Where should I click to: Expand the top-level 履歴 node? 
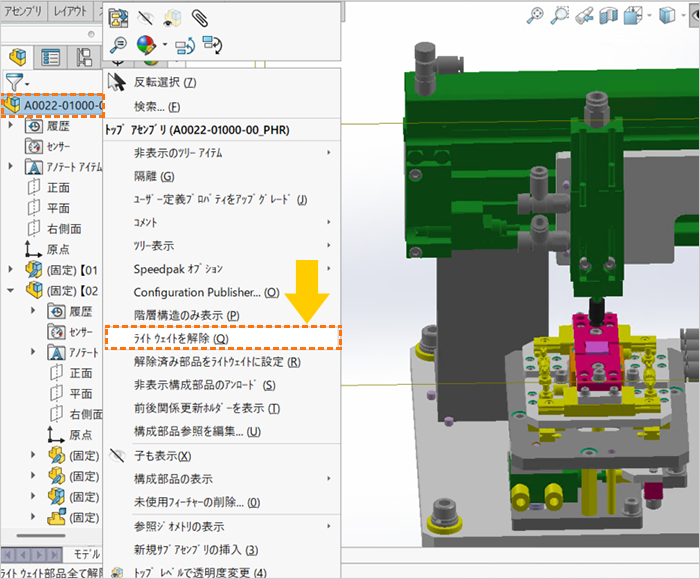[11, 126]
